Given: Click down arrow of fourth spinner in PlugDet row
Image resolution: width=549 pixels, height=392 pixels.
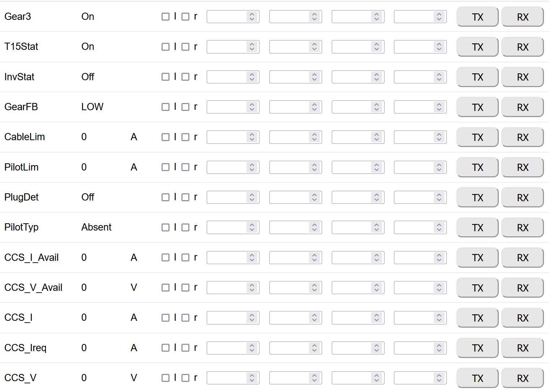Looking at the screenshot, I should 439,199.
